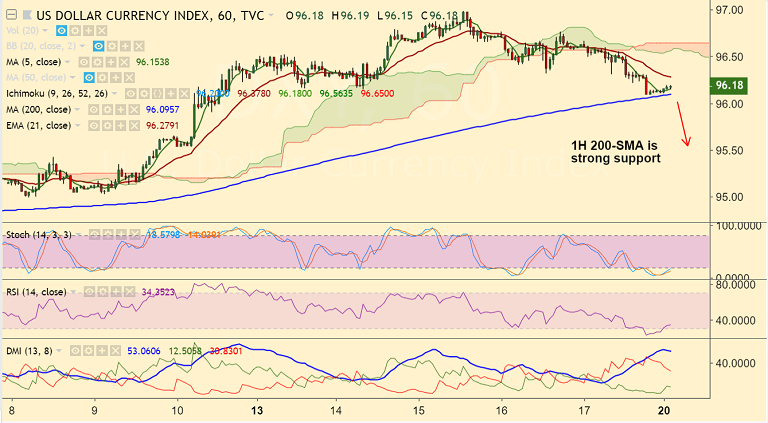Viewport: 768px width, 423px height.
Task: Hide the MA (5, close) line
Action: point(84,62)
